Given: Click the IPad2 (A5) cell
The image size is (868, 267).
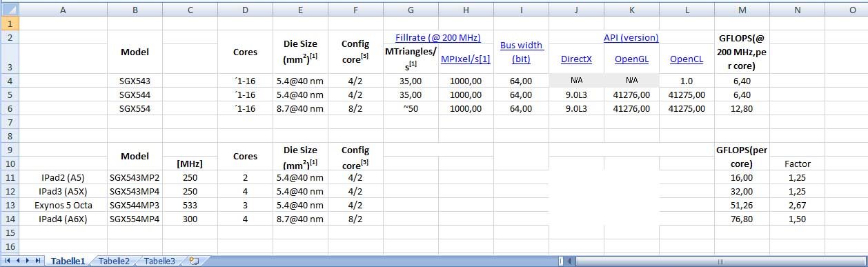Looking at the screenshot, I should click(x=63, y=177).
